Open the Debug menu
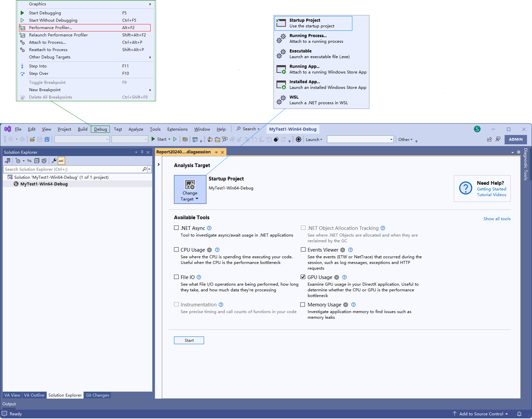The width and height of the screenshot is (532, 419). [x=101, y=129]
